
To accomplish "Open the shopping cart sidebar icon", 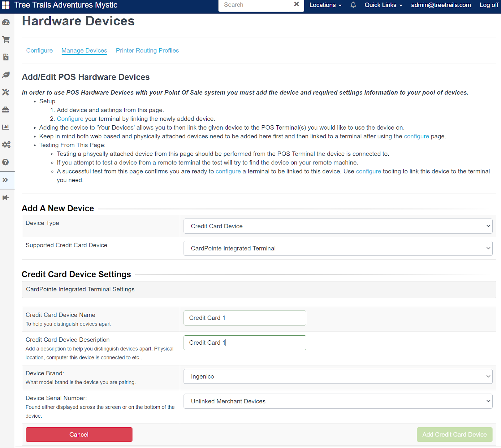I will tap(6, 40).
